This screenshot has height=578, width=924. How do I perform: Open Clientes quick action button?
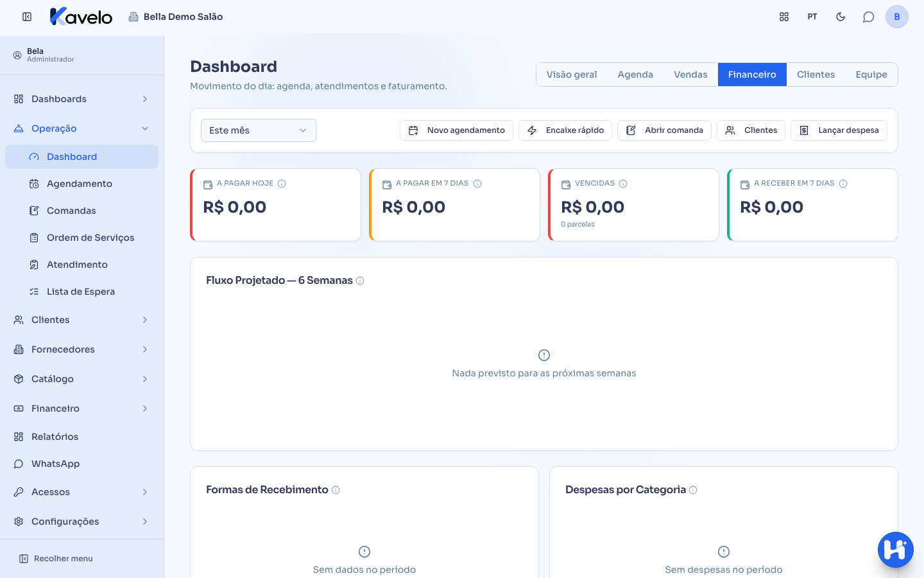point(751,130)
